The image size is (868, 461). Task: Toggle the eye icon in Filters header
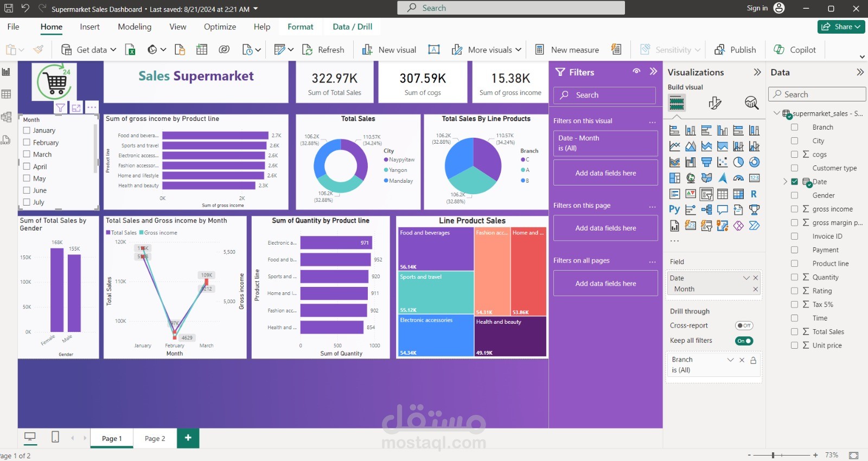tap(636, 72)
